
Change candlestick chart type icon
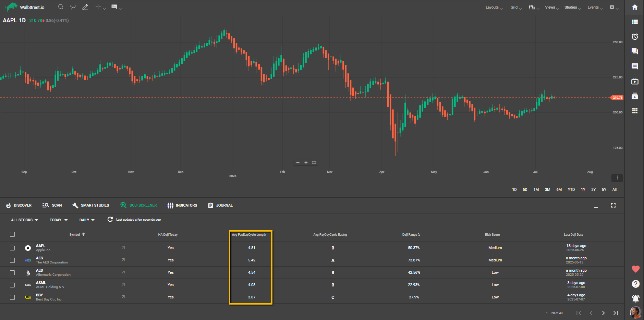(x=532, y=7)
